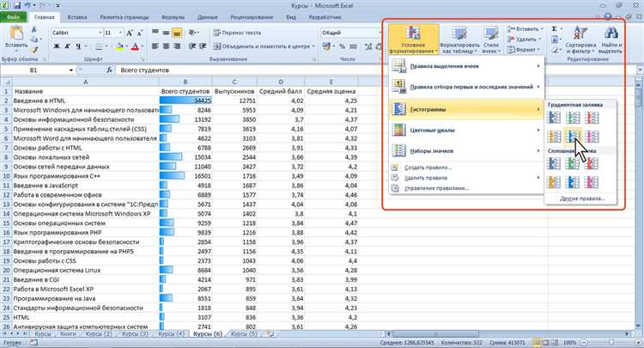Click the Orientation text rotation icon
The width and height of the screenshot is (644, 348).
click(191, 33)
